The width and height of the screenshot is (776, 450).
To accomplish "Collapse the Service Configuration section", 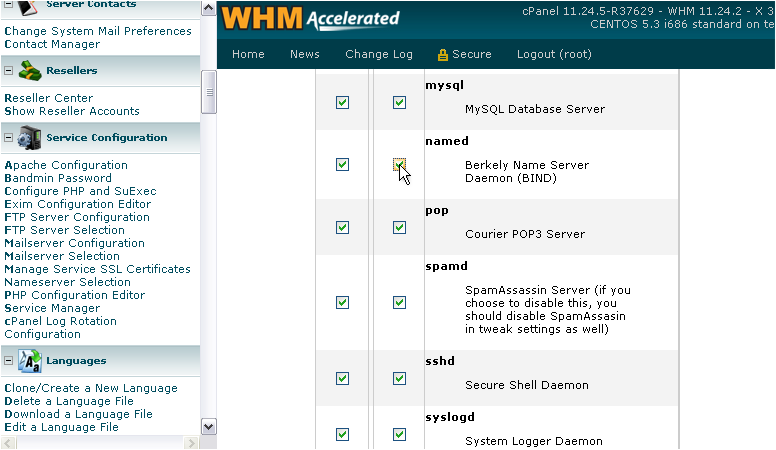I will 8,138.
